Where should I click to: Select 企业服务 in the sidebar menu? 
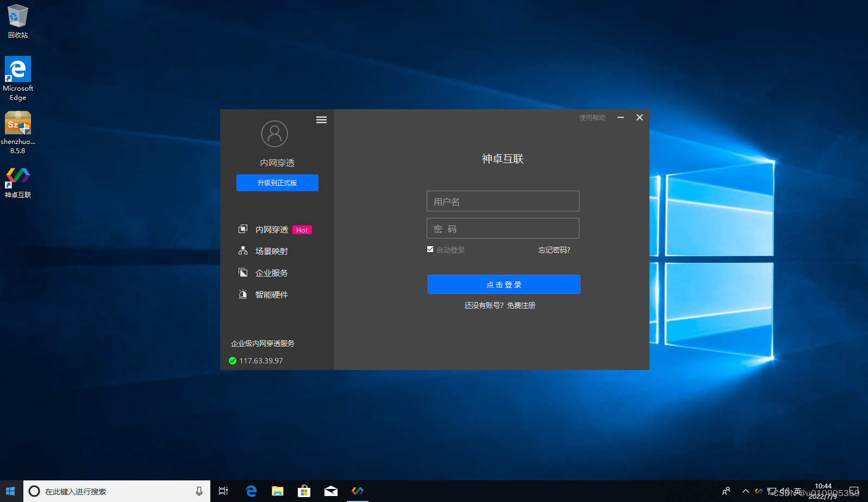tap(272, 273)
